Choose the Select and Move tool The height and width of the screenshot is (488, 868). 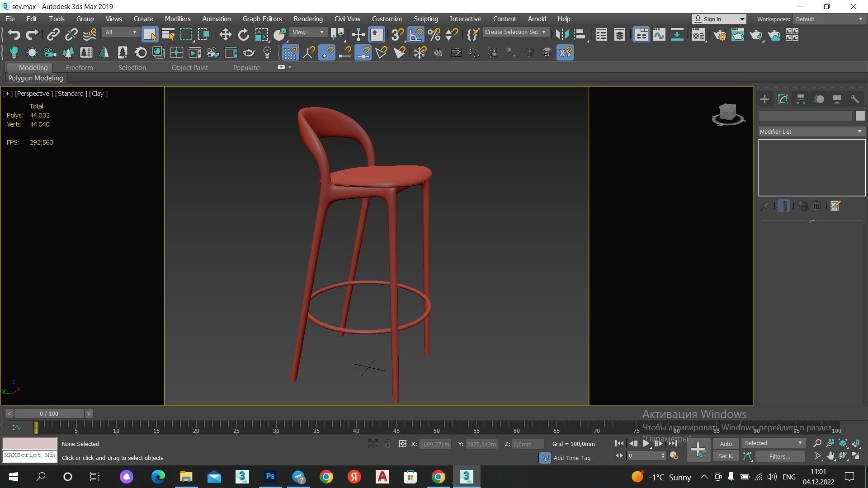(225, 35)
